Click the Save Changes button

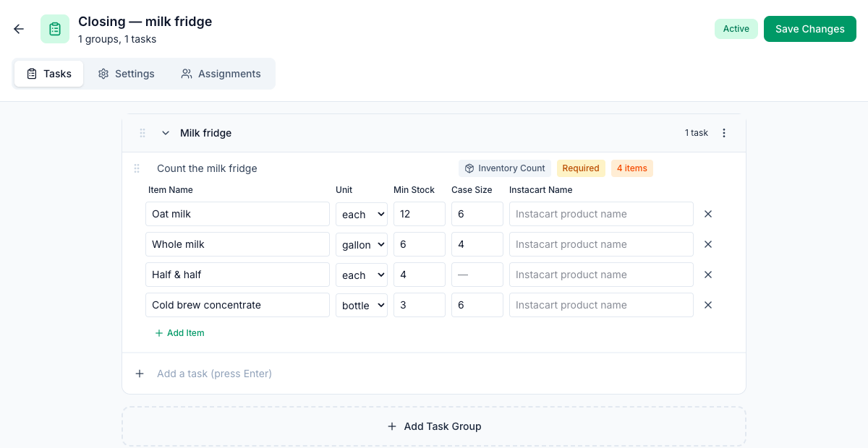(x=810, y=29)
